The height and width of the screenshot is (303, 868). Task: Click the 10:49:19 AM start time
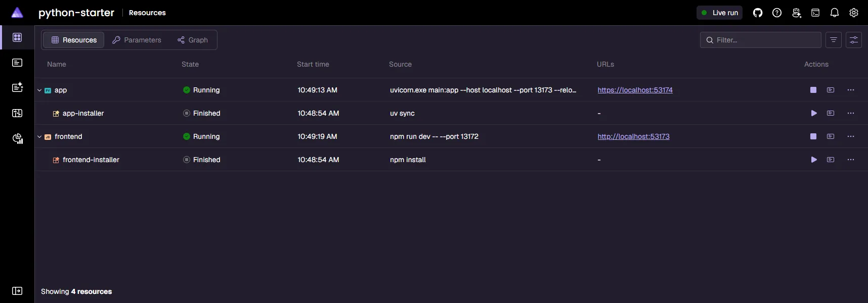tap(317, 136)
